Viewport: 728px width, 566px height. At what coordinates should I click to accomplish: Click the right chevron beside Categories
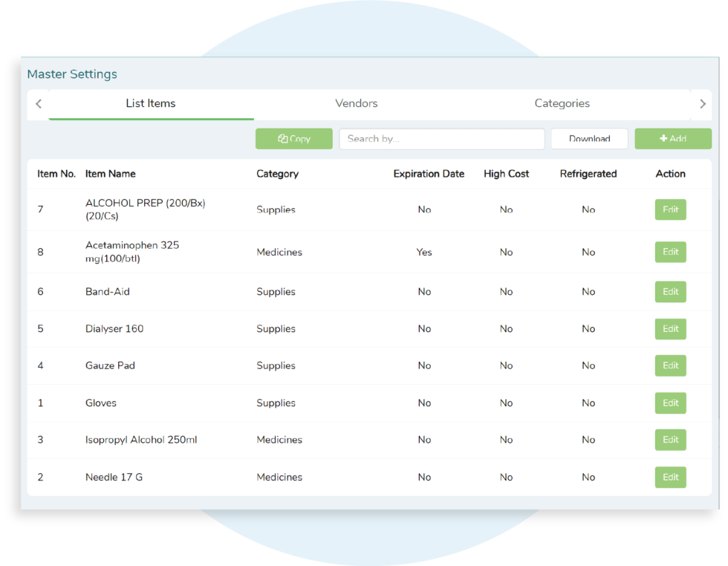coord(702,103)
